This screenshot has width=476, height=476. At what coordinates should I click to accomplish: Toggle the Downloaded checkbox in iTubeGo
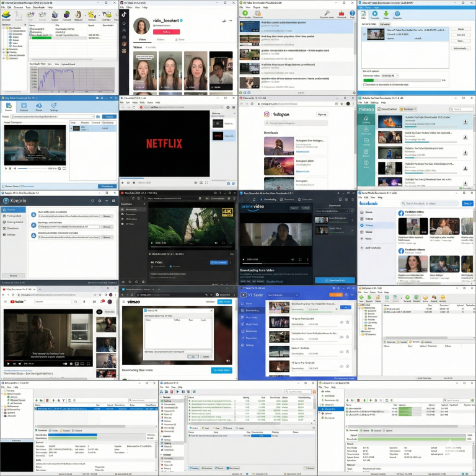pos(379,109)
